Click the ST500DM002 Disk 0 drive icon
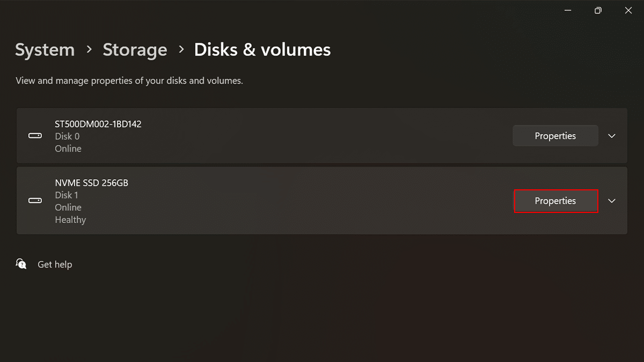This screenshot has width=644, height=362. coord(35,136)
